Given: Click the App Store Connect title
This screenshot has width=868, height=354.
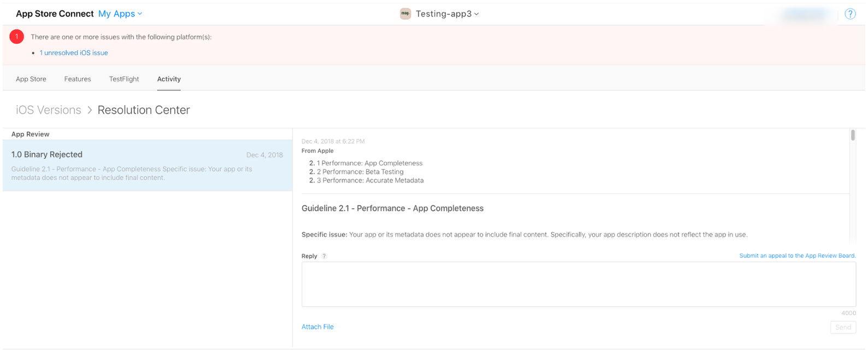Looking at the screenshot, I should point(55,14).
